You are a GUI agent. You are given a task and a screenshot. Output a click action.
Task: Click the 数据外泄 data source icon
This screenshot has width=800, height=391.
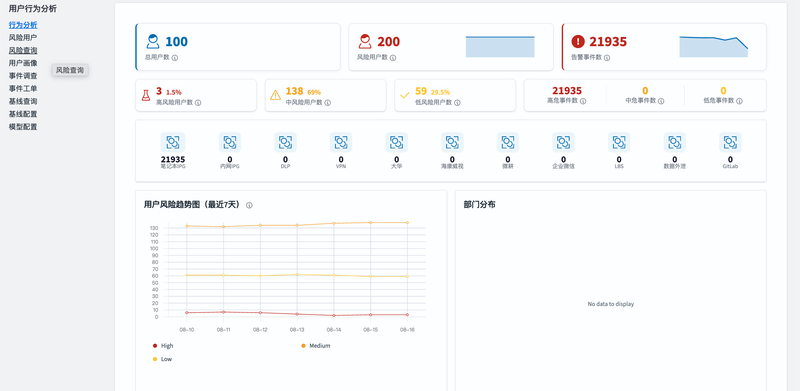674,142
